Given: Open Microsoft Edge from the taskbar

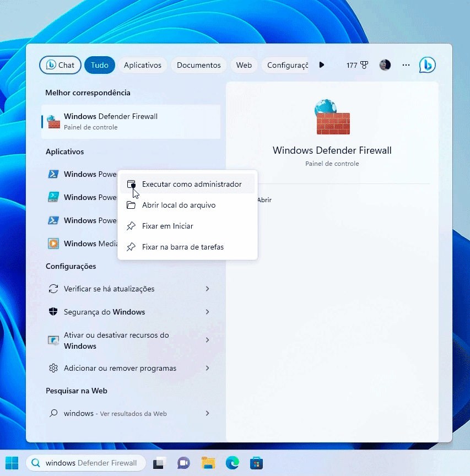Looking at the screenshot, I should point(232,463).
